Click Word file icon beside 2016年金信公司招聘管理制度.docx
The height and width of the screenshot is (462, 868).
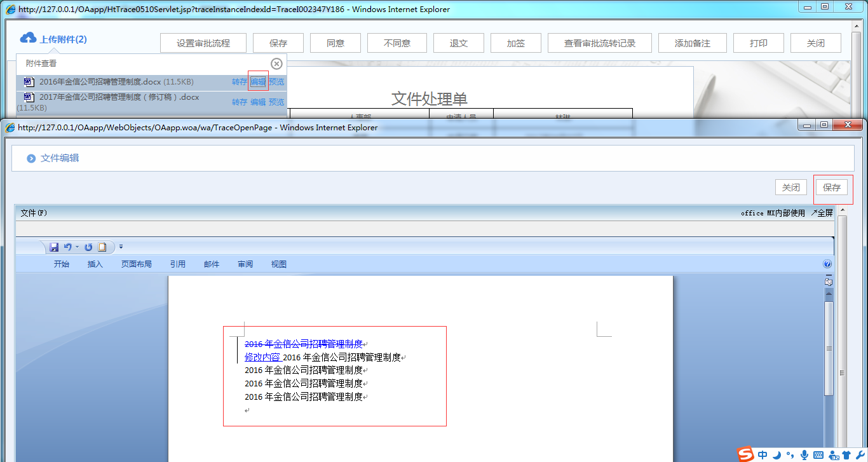(x=29, y=81)
